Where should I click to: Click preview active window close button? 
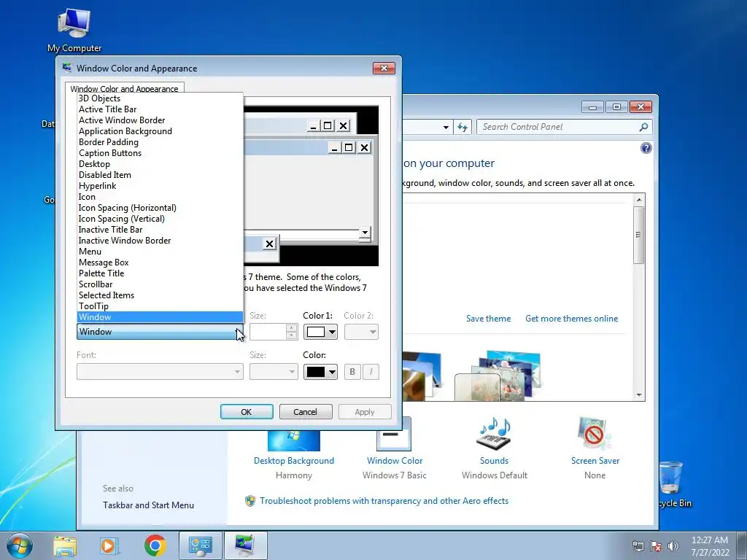[x=365, y=147]
